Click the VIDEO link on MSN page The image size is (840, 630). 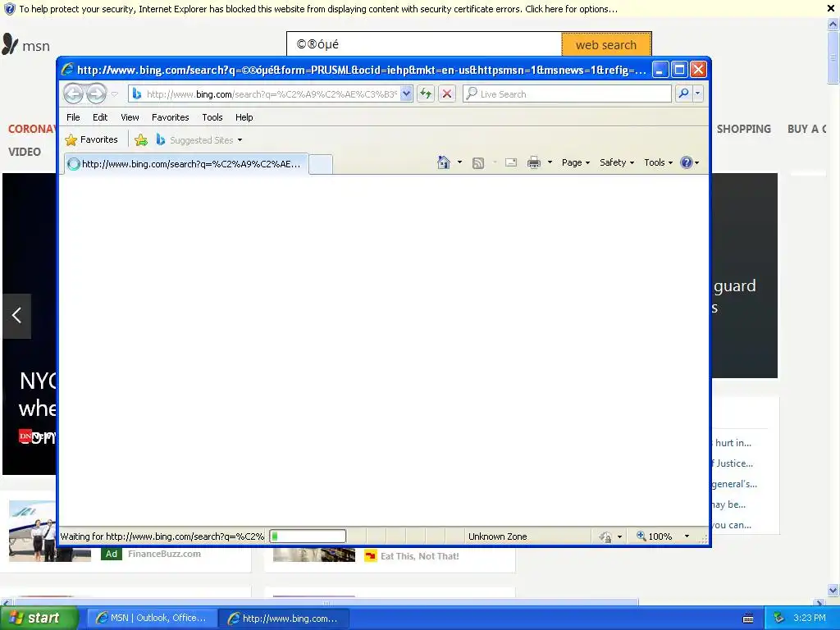(x=24, y=152)
